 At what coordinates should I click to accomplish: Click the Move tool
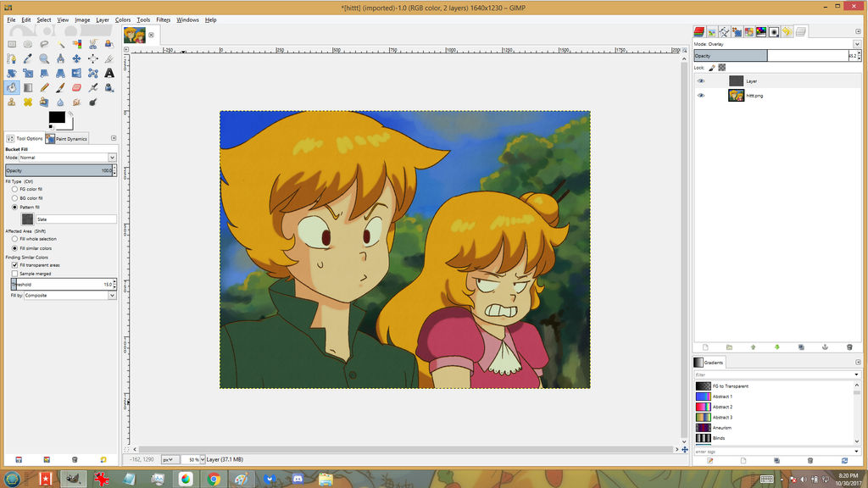point(76,58)
